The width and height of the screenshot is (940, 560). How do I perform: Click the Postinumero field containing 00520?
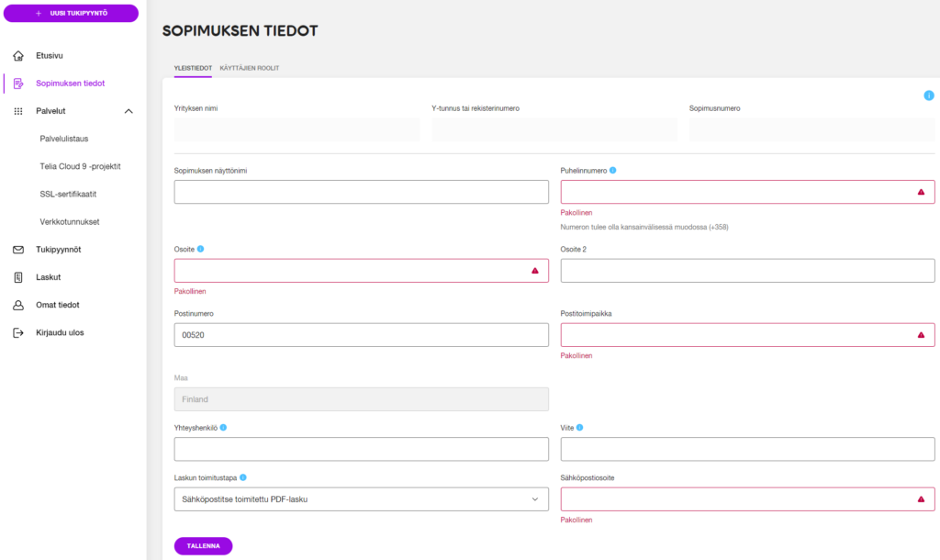361,334
